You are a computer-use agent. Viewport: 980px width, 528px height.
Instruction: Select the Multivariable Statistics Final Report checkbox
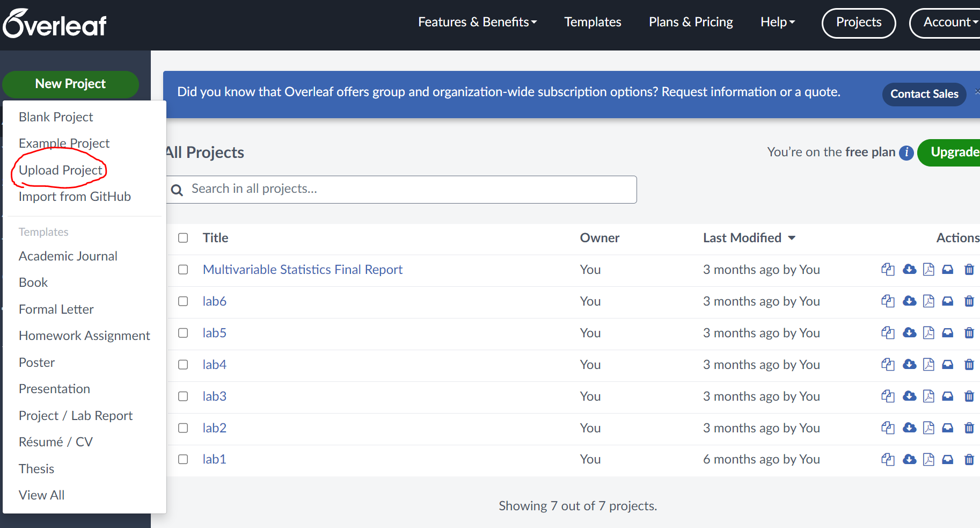(x=183, y=270)
